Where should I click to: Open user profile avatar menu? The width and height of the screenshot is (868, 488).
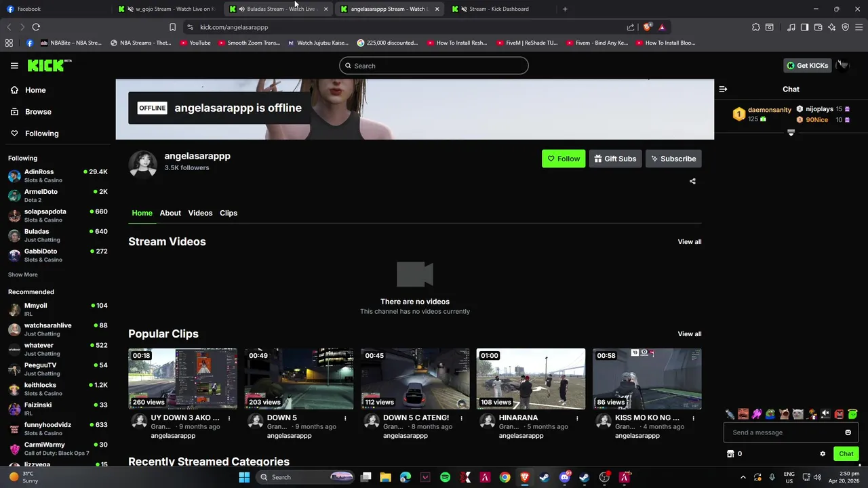tap(843, 65)
